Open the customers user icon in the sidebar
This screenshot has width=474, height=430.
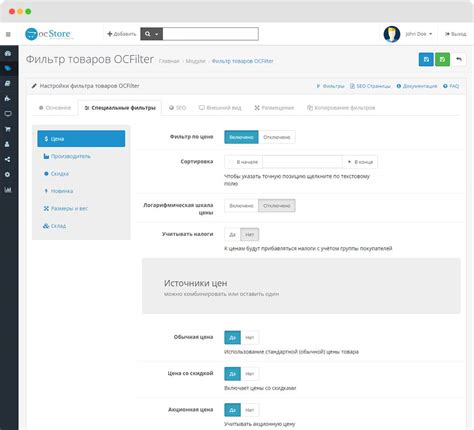8,144
